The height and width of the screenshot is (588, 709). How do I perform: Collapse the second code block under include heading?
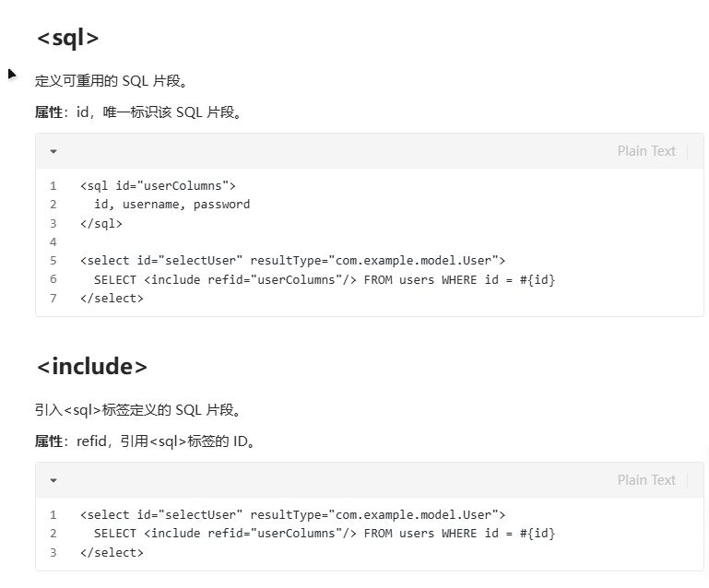coord(53,480)
